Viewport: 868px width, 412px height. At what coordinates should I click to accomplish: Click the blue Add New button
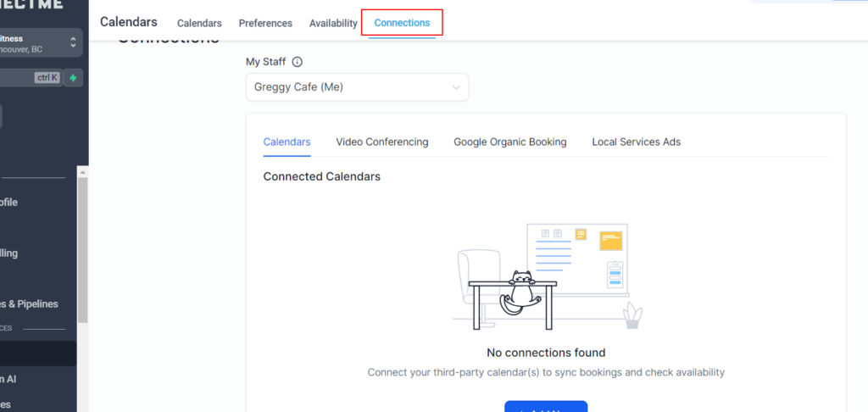click(546, 407)
